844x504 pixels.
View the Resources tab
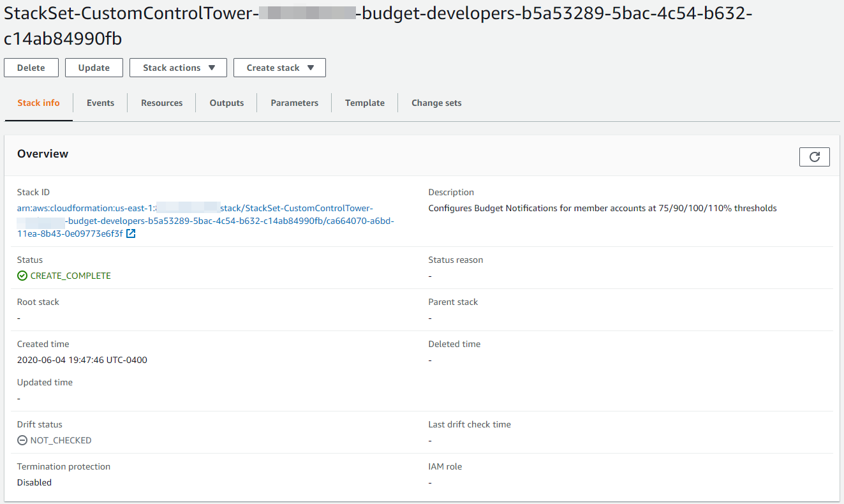(161, 103)
